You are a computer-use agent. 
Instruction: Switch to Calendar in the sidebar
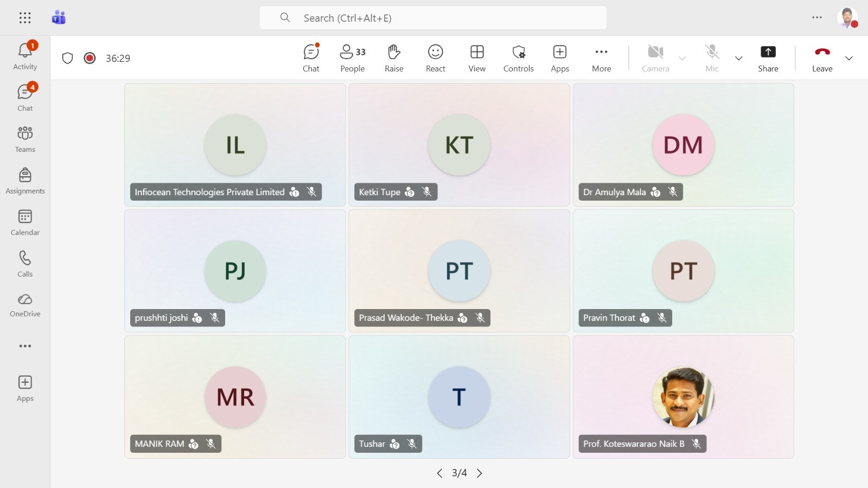(x=25, y=223)
